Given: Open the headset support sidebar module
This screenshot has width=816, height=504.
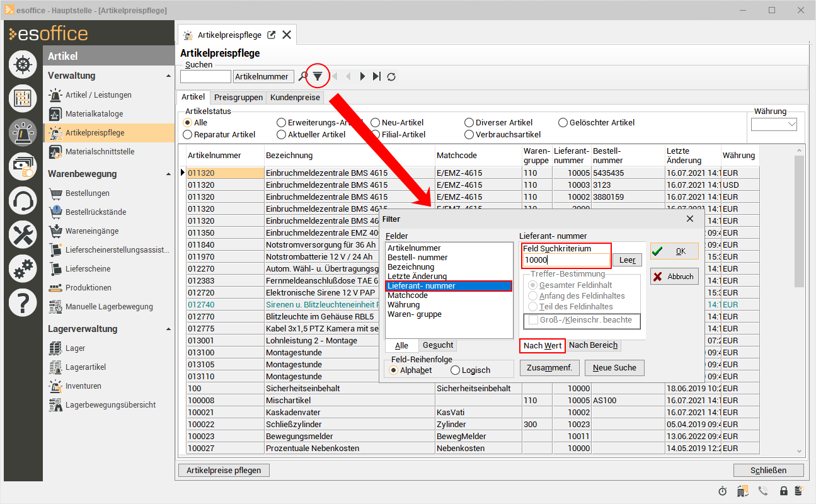Looking at the screenshot, I should click(23, 201).
